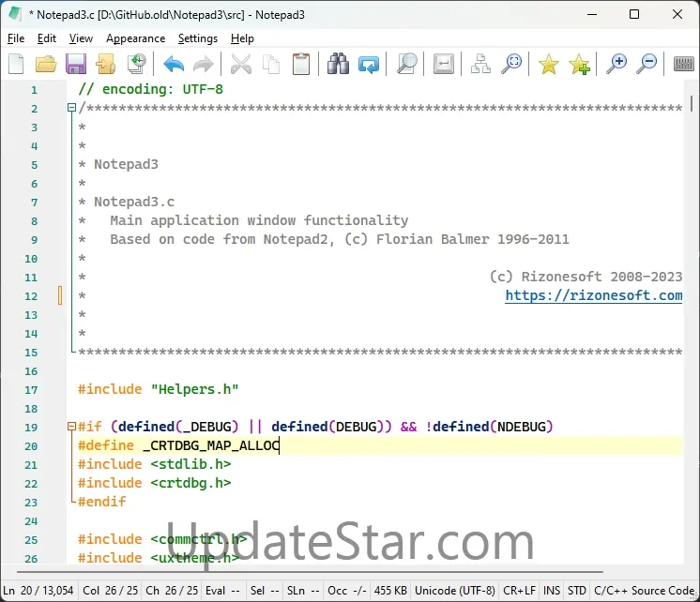Change line endings via CR+LF field
The height and width of the screenshot is (602, 700).
tap(519, 591)
